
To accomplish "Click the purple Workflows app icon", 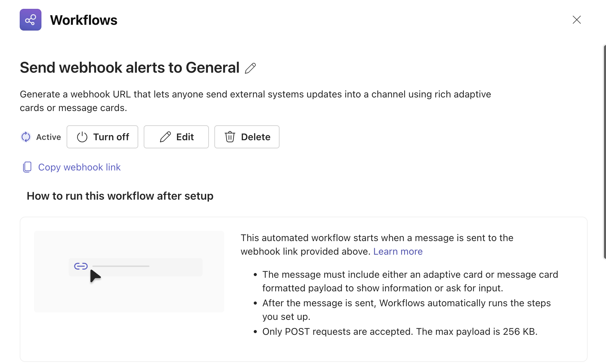I will click(x=31, y=20).
